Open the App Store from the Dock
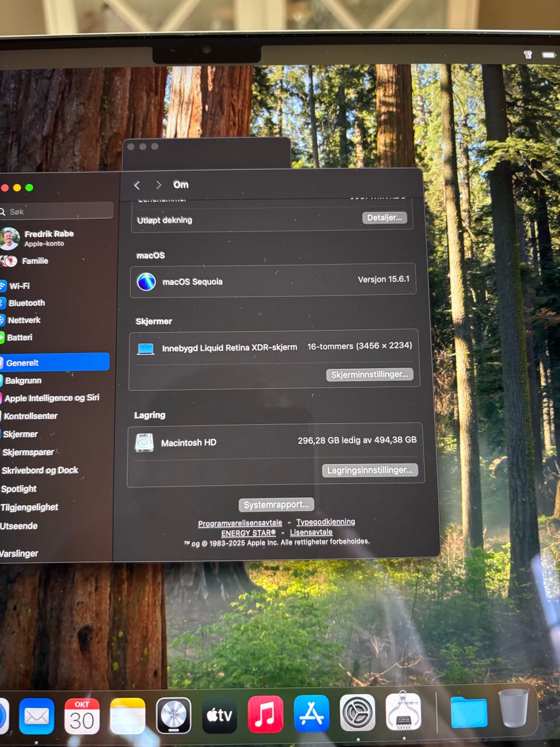Viewport: 560px width, 747px height. [311, 714]
